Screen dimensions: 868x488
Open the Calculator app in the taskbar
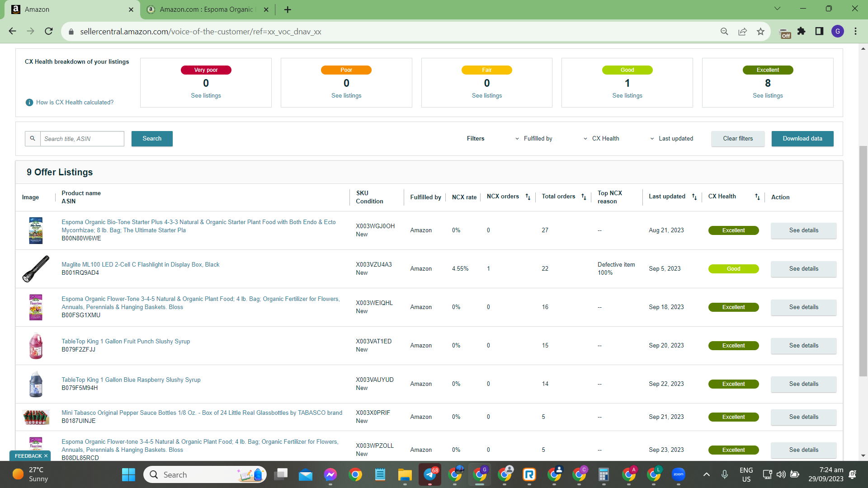(x=603, y=474)
